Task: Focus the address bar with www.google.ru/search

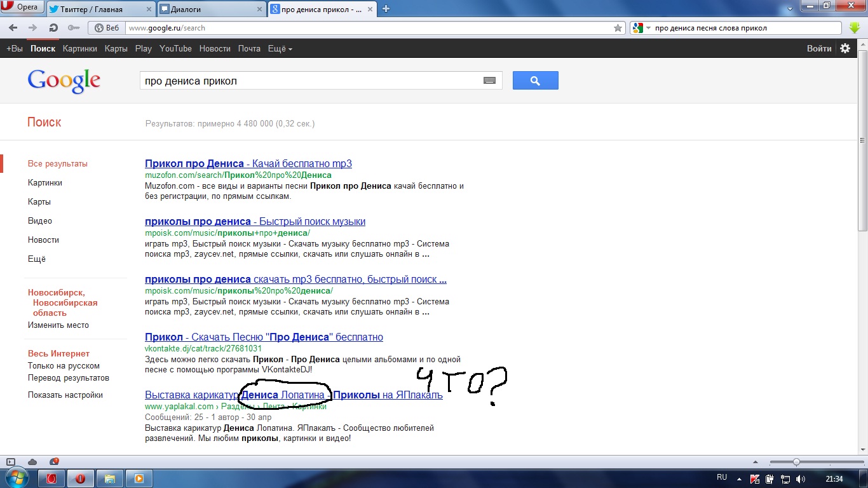Action: pyautogui.click(x=369, y=28)
